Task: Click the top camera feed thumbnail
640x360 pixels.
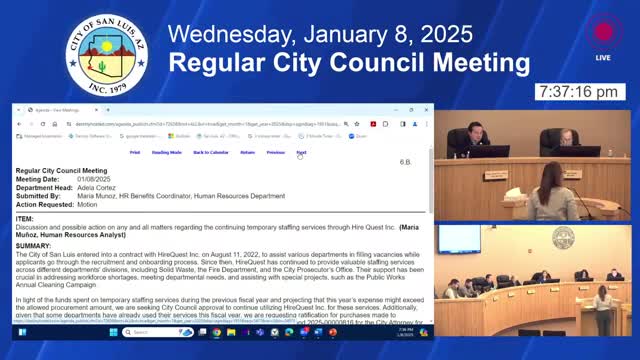Action: click(x=532, y=165)
